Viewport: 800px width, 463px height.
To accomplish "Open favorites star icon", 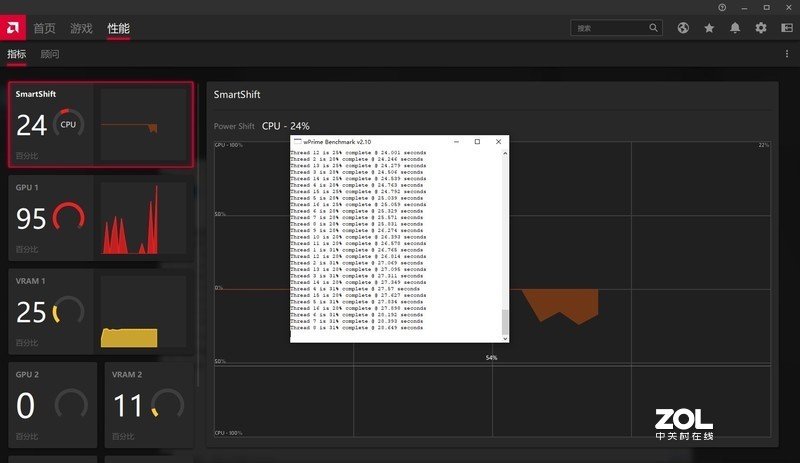I will coord(709,28).
